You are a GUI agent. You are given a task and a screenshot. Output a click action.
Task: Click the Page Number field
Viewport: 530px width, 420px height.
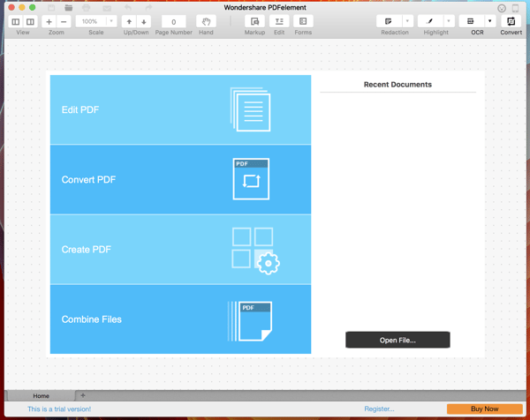[173, 21]
